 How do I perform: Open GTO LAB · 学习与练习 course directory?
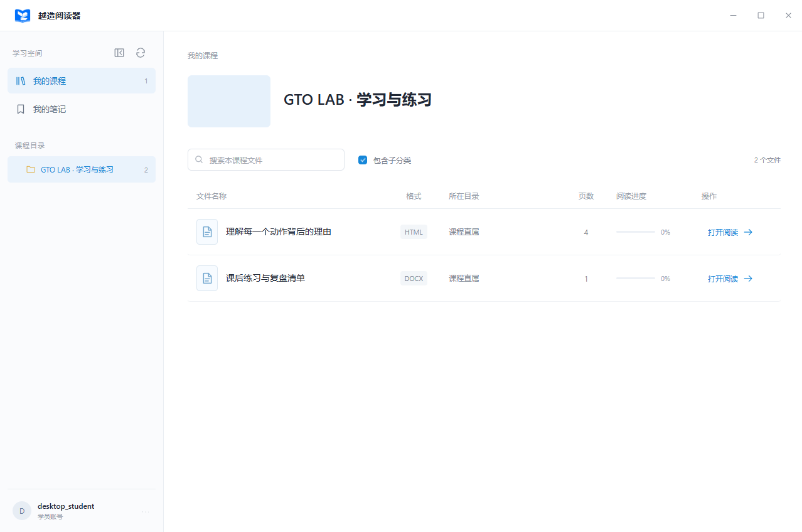click(x=82, y=169)
